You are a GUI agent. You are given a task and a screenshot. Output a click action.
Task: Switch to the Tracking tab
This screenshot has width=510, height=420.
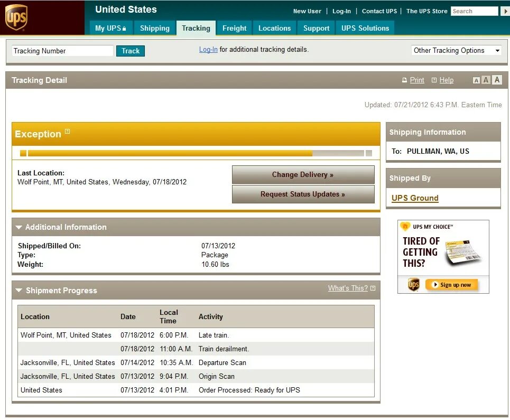pyautogui.click(x=196, y=28)
